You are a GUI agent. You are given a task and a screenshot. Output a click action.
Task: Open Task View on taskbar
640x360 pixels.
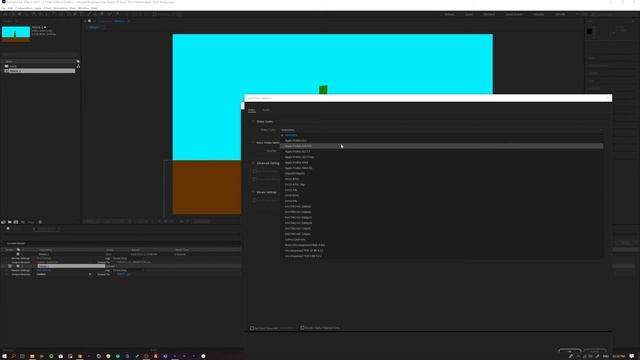click(22, 356)
